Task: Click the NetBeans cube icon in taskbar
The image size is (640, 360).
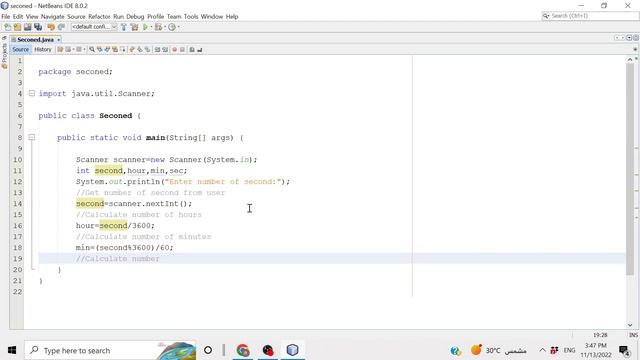Action: click(x=292, y=350)
